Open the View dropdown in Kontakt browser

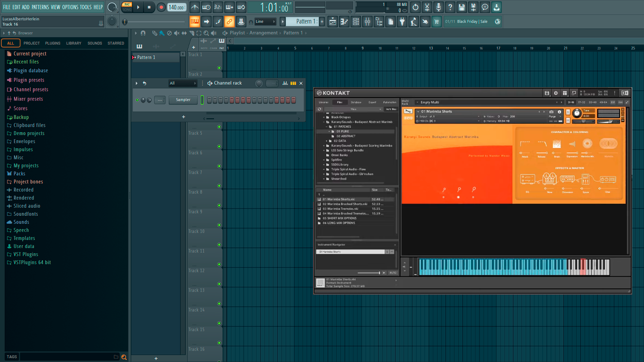[354, 109]
